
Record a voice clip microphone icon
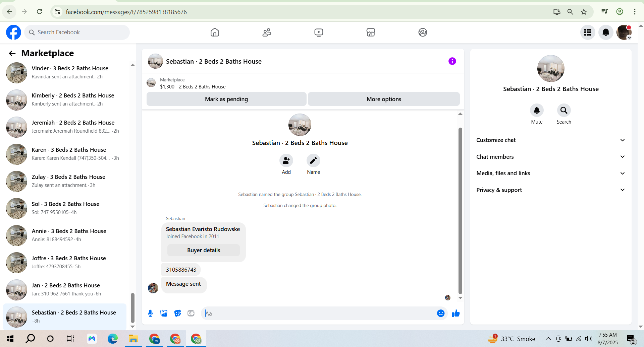point(150,313)
